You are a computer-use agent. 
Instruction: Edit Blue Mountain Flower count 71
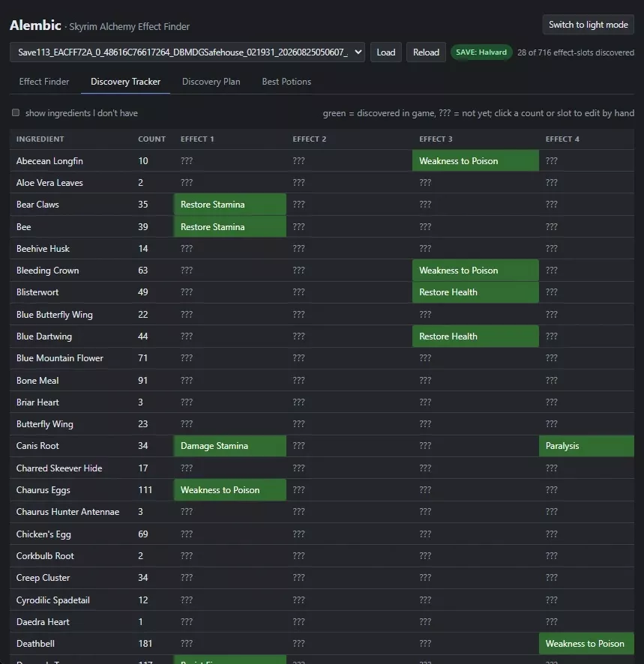[143, 357]
